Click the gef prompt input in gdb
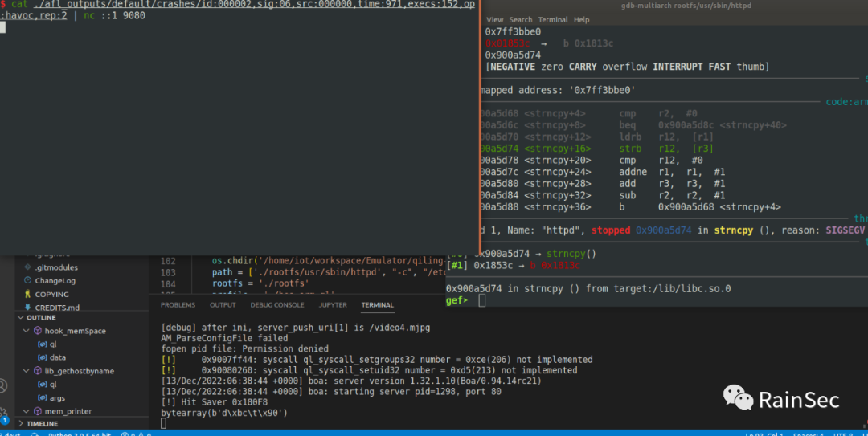The width and height of the screenshot is (868, 436). click(x=482, y=300)
